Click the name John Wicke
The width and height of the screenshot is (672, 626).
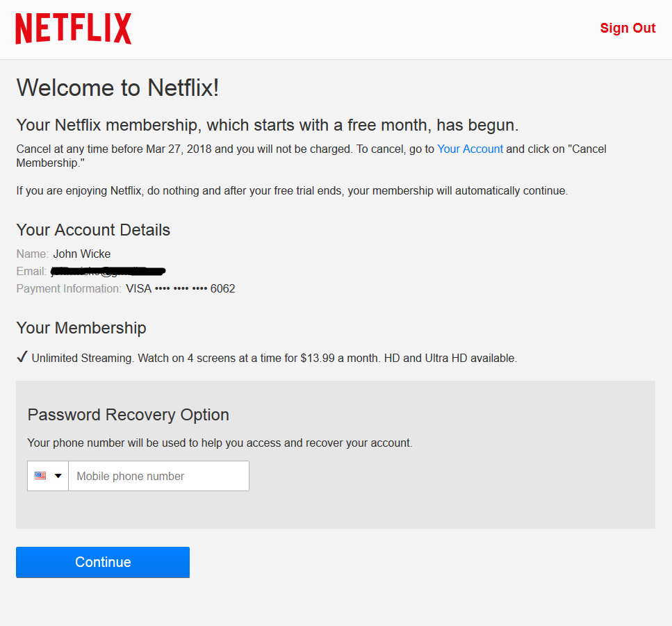[82, 254]
